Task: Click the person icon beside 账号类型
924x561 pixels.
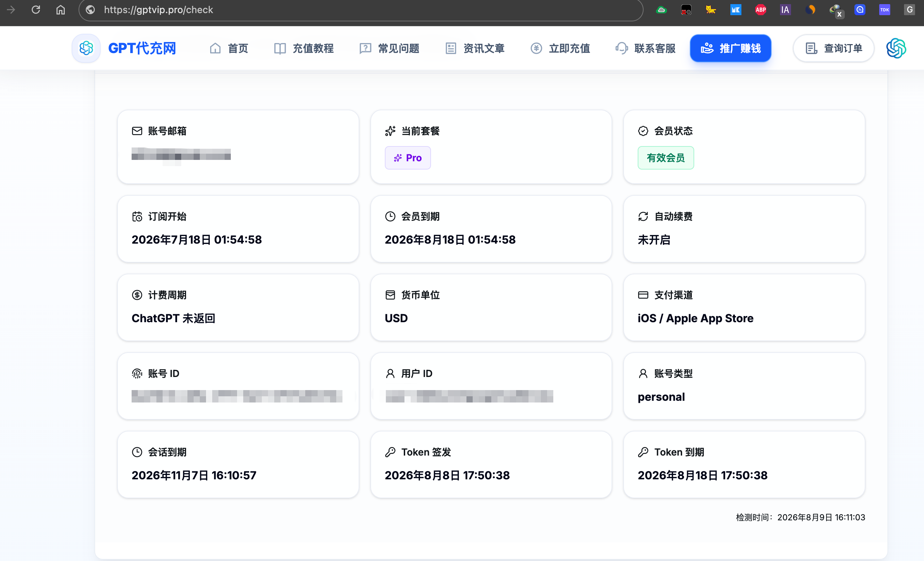Action: pos(643,374)
